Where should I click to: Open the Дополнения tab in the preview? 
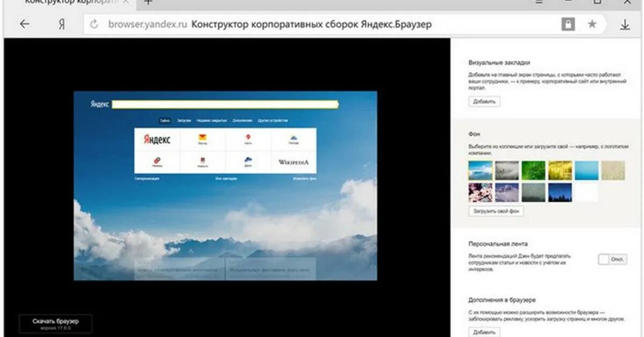[243, 121]
